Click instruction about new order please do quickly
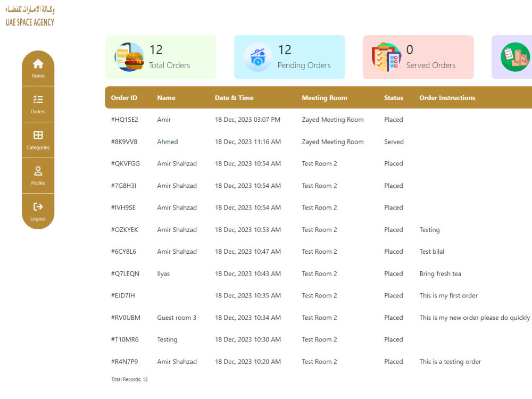 pyautogui.click(x=475, y=318)
